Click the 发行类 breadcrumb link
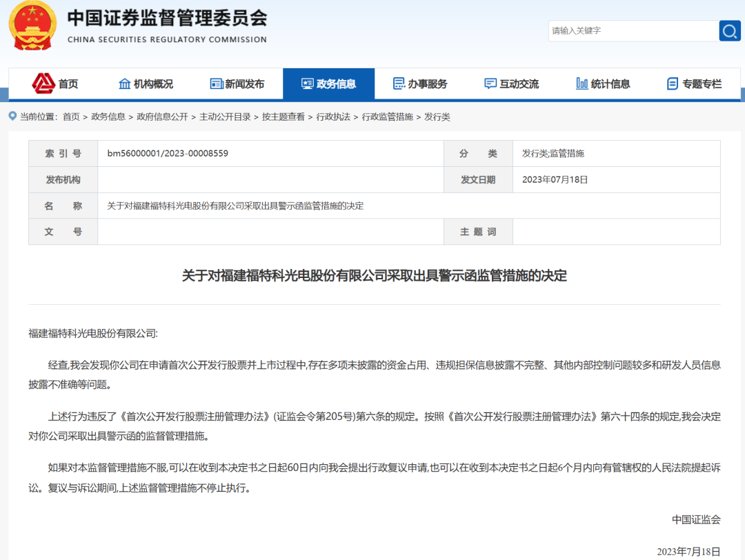This screenshot has height=560, width=745. 437,117
